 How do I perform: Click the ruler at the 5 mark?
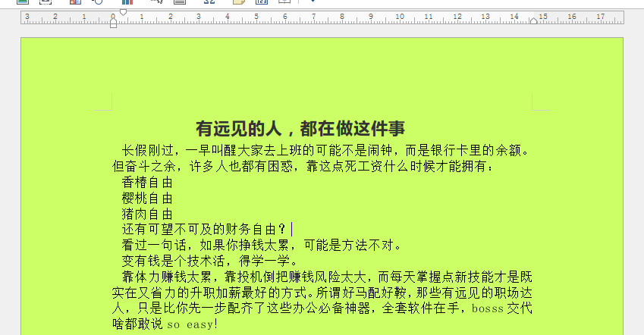point(256,17)
